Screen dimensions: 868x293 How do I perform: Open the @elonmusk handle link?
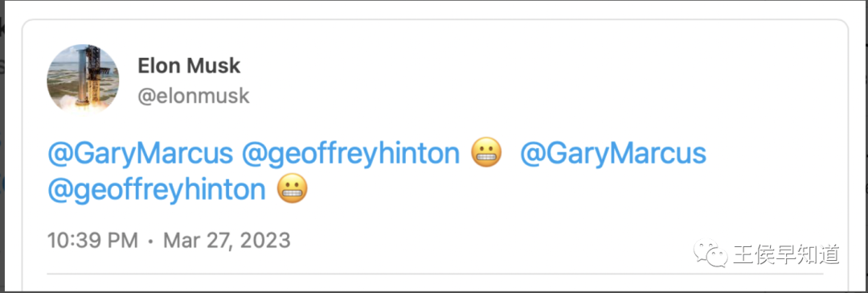point(193,97)
